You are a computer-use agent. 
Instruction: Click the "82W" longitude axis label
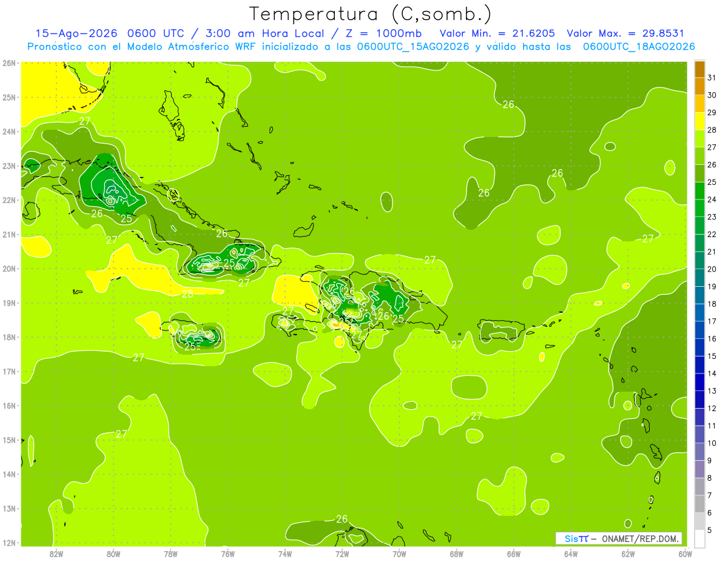56,554
